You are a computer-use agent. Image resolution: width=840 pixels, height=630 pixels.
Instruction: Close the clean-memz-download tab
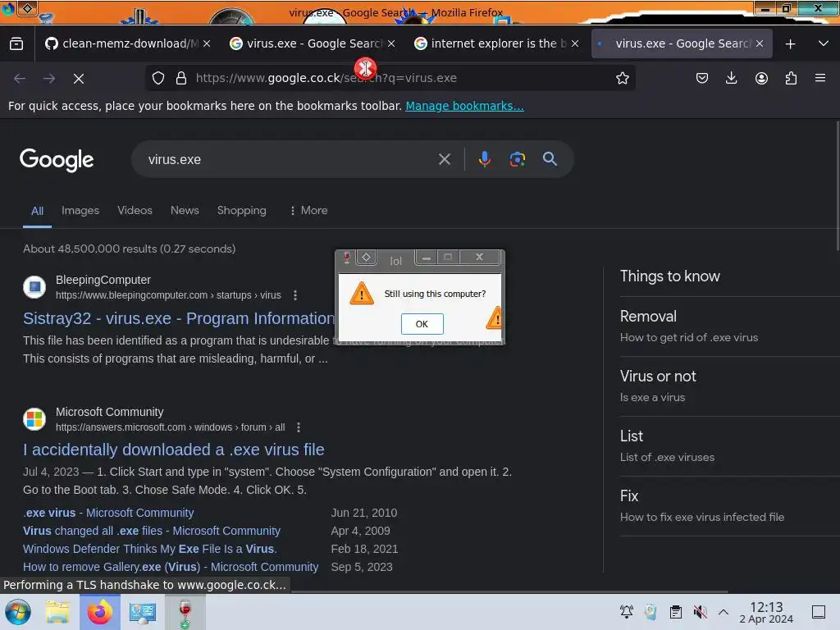pyautogui.click(x=207, y=44)
